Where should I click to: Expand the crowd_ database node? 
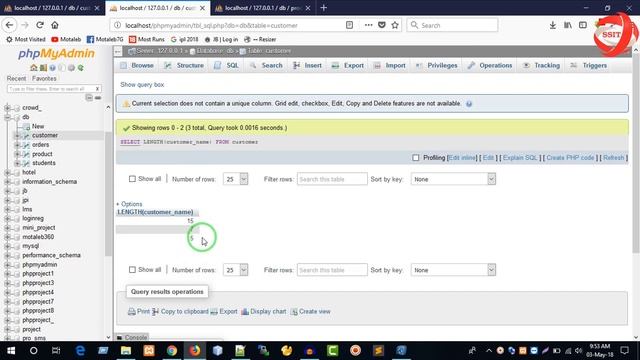coord(7,108)
